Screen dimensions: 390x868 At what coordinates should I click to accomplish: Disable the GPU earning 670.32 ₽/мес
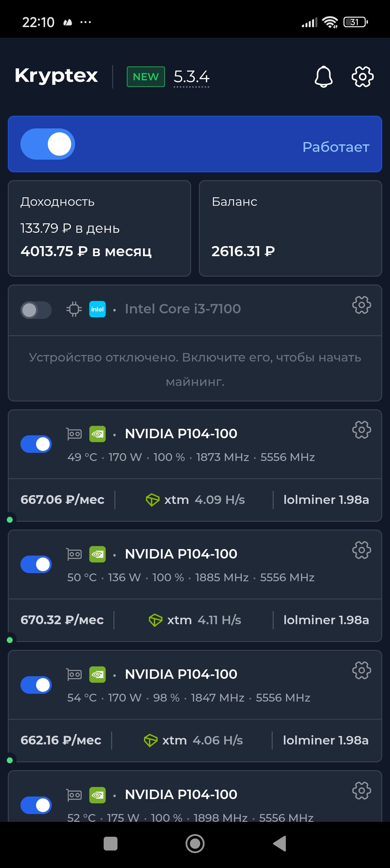(x=36, y=564)
